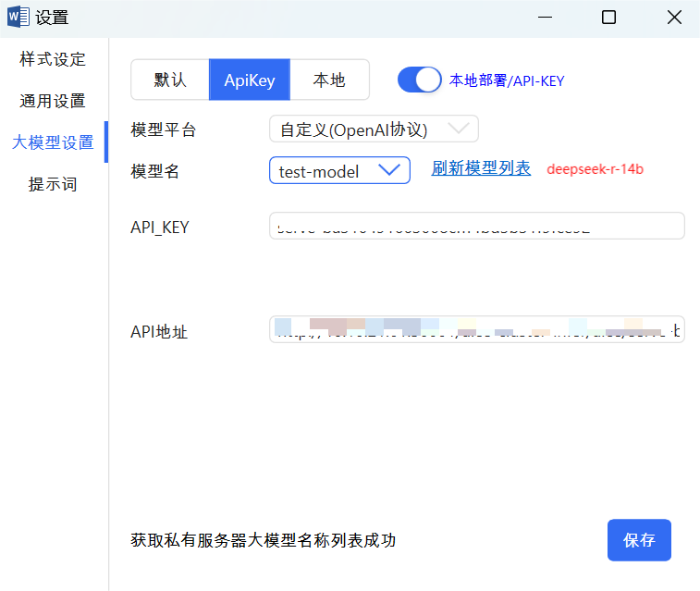Click the Word app icon in title bar
The image size is (700, 591).
pos(18,17)
